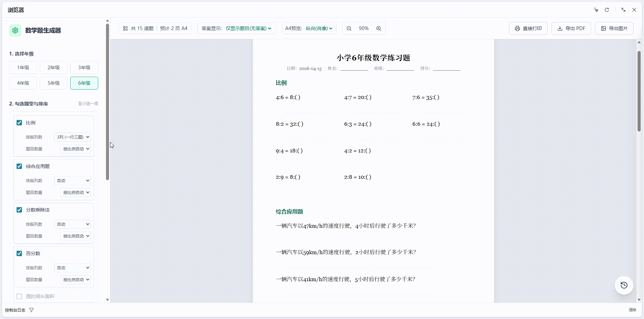This screenshot has height=319, width=644.
Task: Click the console log filter icon
Action: click(31, 310)
